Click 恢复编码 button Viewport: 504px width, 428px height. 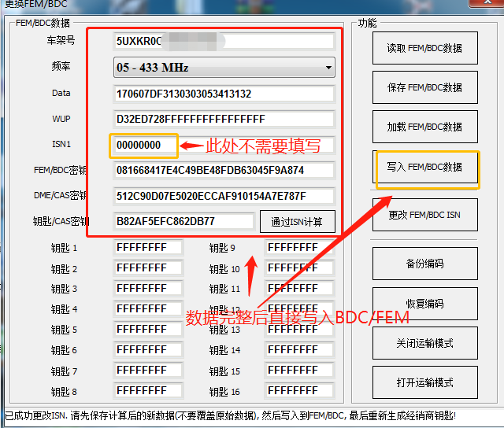point(425,304)
